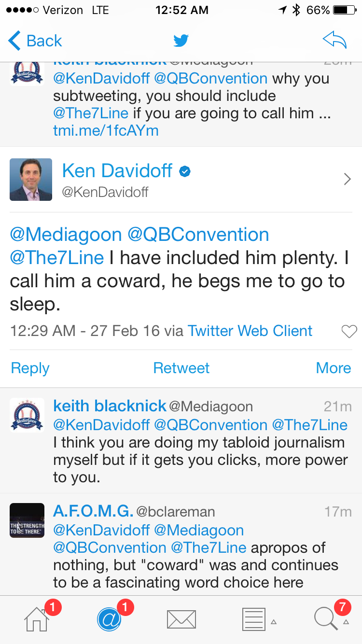Tap the Twitter bird logo
The height and width of the screenshot is (644, 362).
point(181,41)
